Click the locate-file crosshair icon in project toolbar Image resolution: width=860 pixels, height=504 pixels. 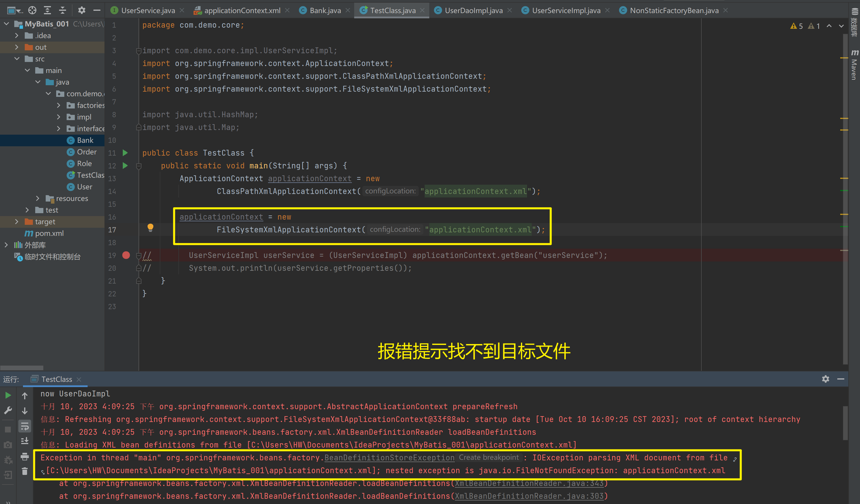(x=32, y=10)
